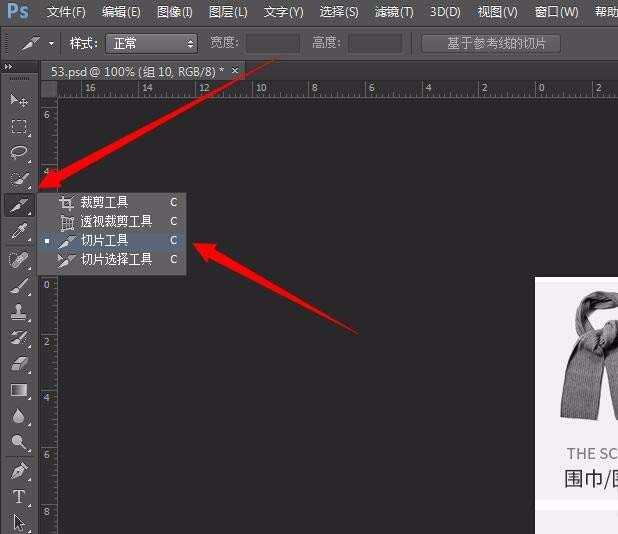The height and width of the screenshot is (534, 618).
Task: Click the 基于参考线的切片 button
Action: pyautogui.click(x=490, y=44)
